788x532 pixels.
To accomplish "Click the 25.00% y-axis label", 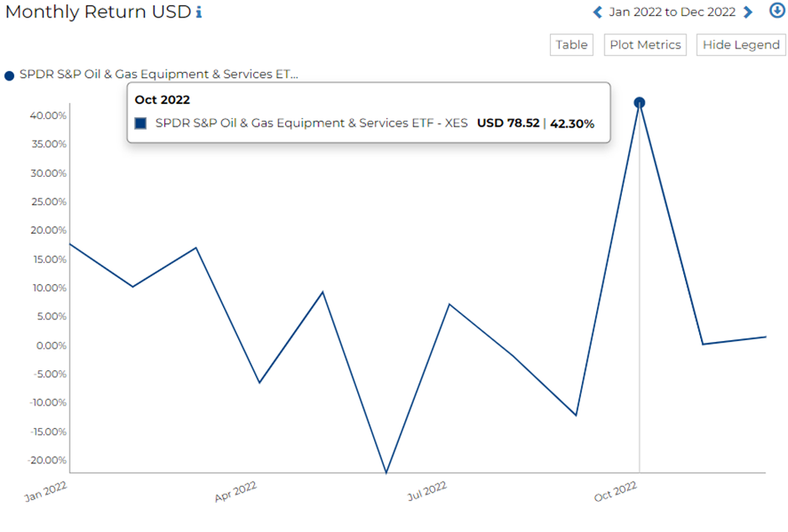I will [49, 202].
